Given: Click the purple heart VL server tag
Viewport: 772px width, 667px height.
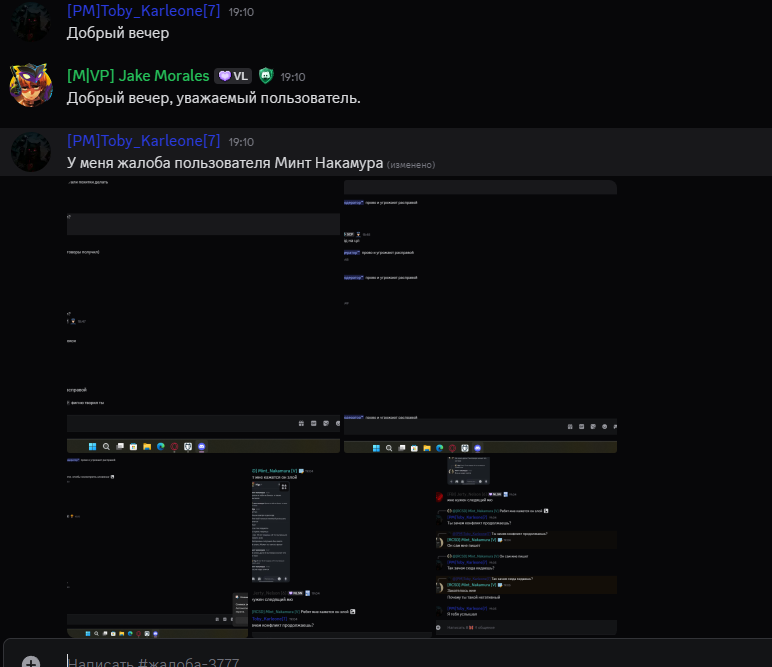Looking at the screenshot, I should (x=233, y=76).
